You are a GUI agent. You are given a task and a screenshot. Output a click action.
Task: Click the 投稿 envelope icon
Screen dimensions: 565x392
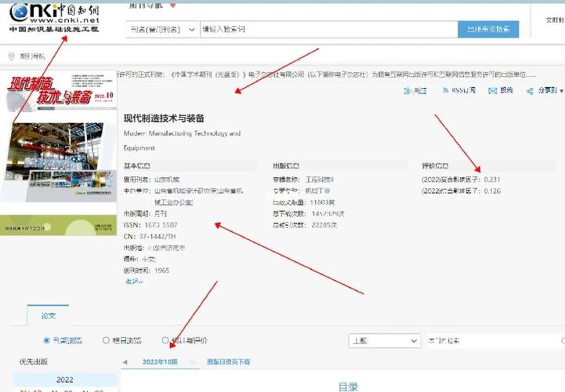492,91
